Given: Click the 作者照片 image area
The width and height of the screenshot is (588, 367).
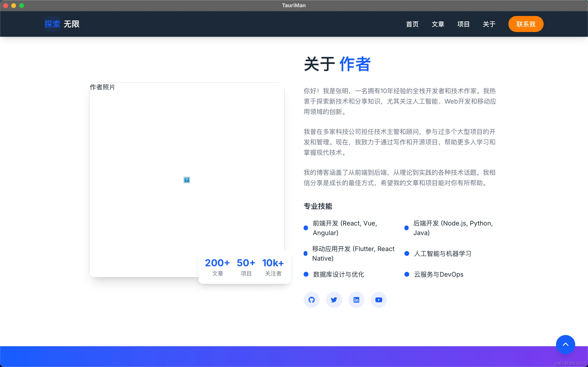Looking at the screenshot, I should click(x=187, y=180).
